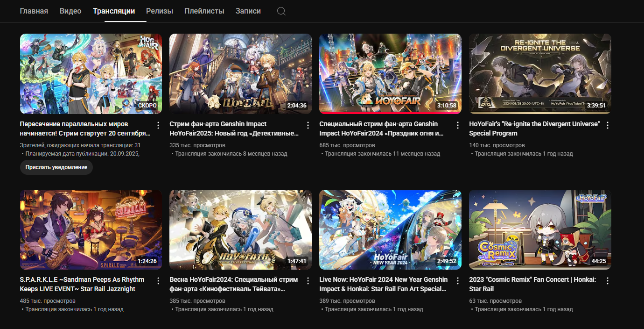644x329 pixels.
Task: Open title link Пересечение параллельных миров начинается
Action: (x=85, y=129)
